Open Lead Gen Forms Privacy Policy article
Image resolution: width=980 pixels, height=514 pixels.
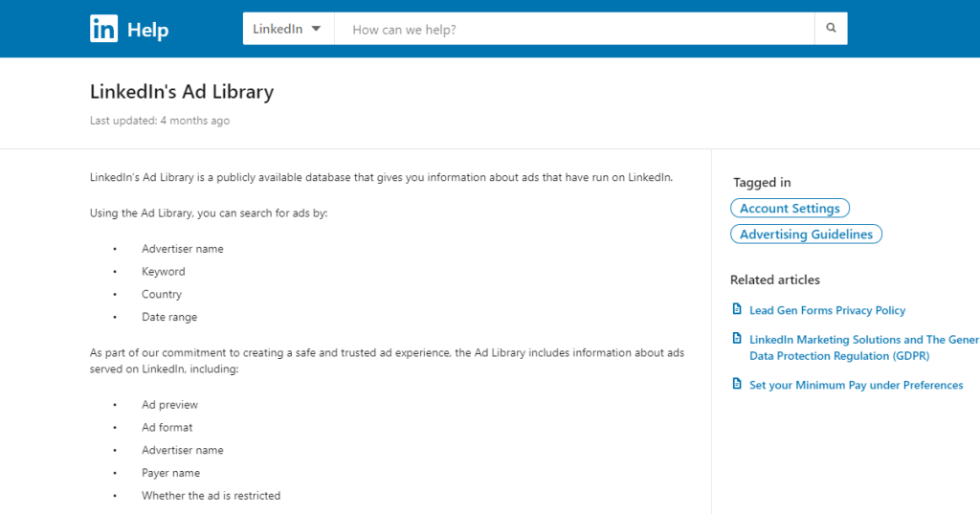(x=828, y=310)
